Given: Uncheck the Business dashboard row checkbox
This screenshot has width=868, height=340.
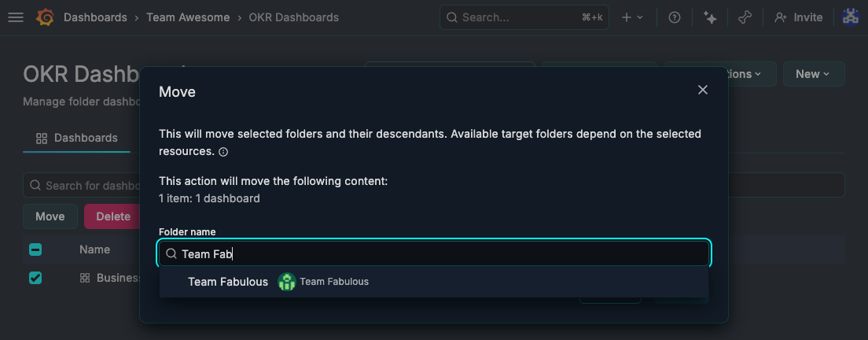Looking at the screenshot, I should coord(35,278).
